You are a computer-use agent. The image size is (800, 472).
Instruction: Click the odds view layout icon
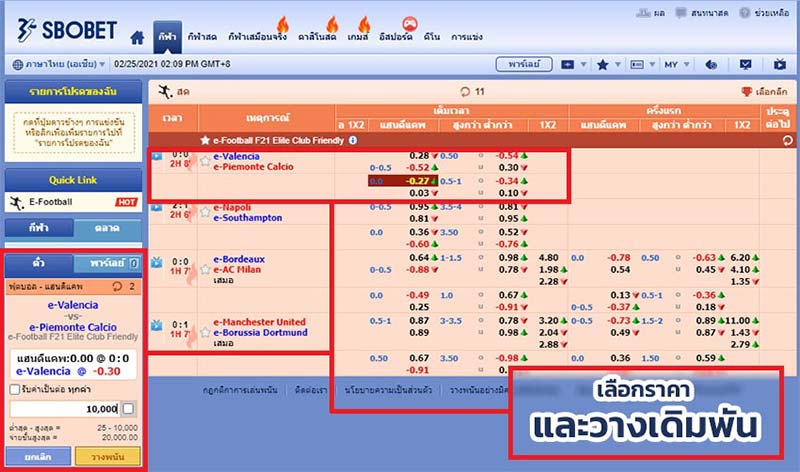(637, 64)
